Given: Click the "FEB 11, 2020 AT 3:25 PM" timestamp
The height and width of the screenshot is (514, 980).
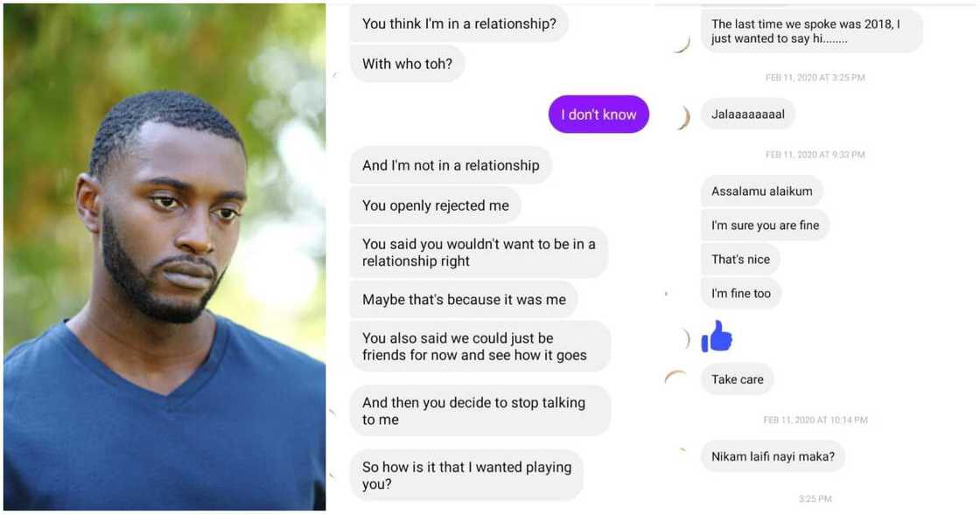Looking at the screenshot, I should tap(815, 78).
